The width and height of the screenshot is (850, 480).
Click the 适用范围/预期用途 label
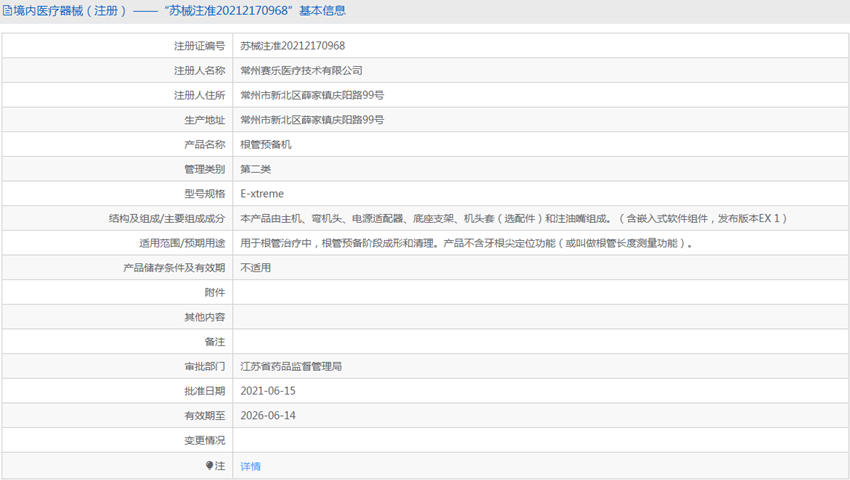pos(182,243)
